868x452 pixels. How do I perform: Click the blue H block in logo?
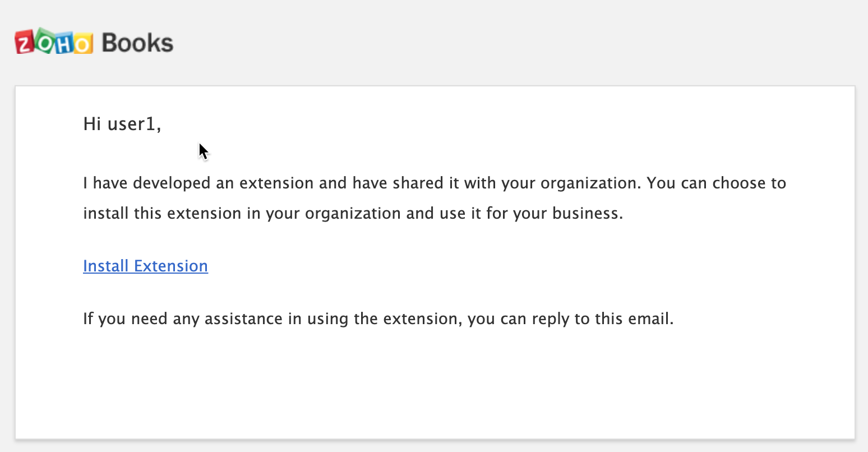63,44
